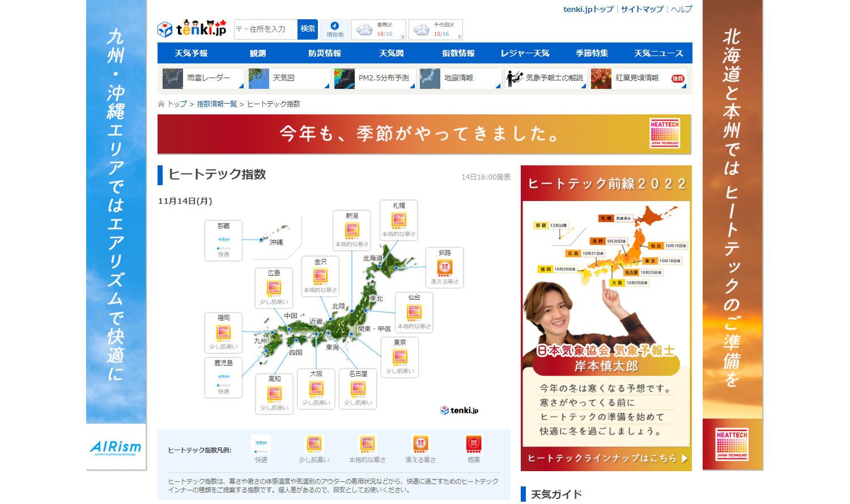Open the 天気ニュース menu
Screen dimensions: 850x504
point(659,53)
